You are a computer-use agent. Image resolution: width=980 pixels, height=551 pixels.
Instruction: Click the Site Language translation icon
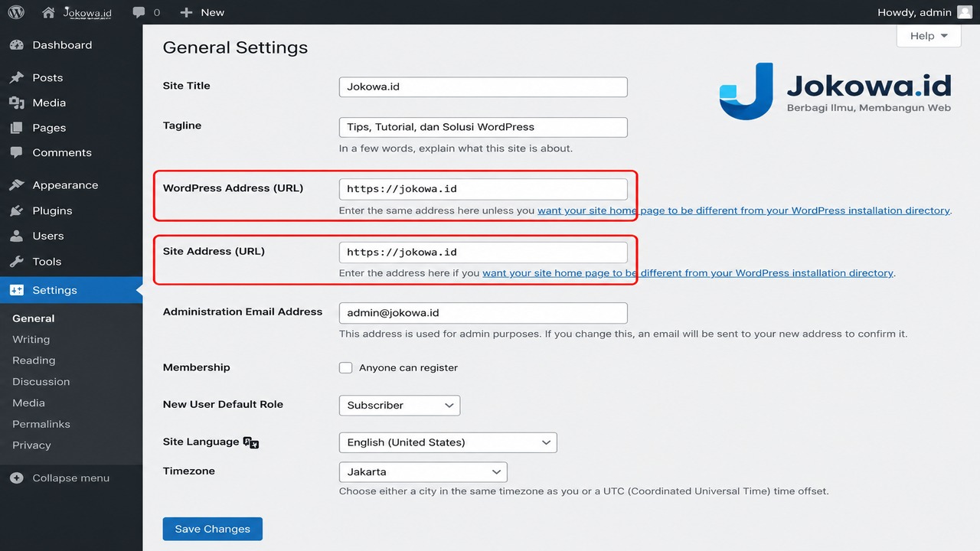[x=251, y=442]
